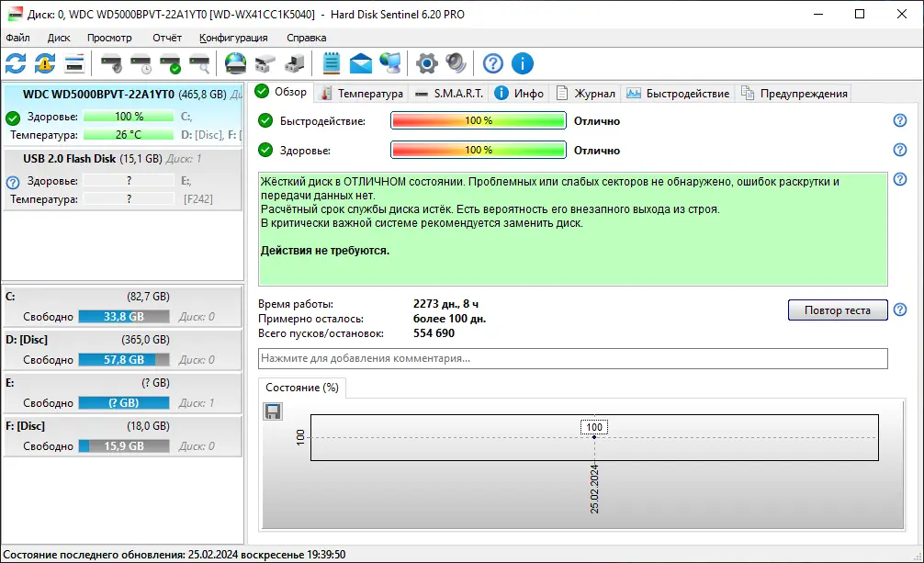The width and height of the screenshot is (924, 563).
Task: Open the Temperature tab
Action: pyautogui.click(x=366, y=92)
